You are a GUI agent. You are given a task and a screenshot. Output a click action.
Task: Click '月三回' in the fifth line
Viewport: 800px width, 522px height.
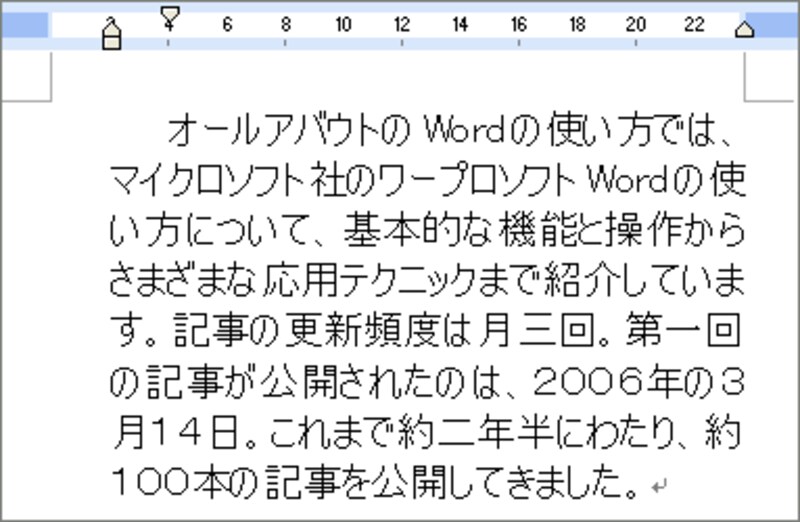click(x=536, y=331)
